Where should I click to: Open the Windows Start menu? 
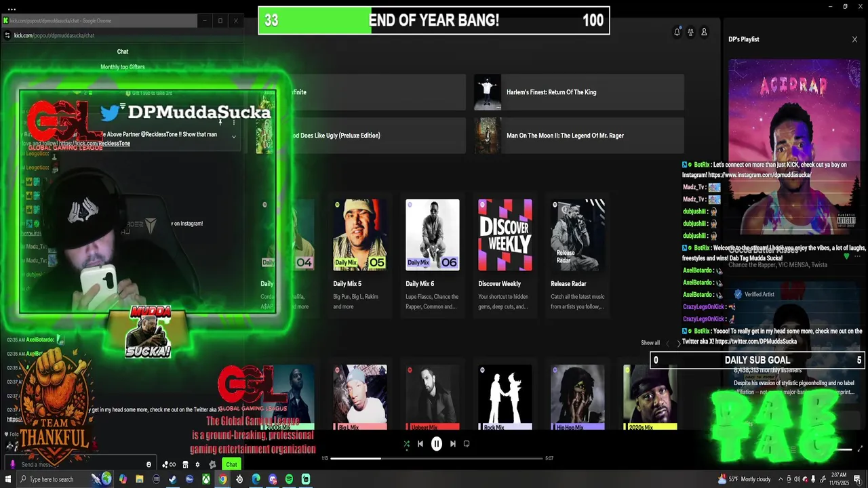(x=8, y=479)
